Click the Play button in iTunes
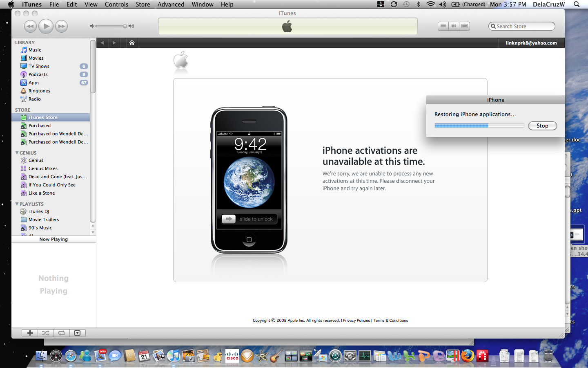The image size is (588, 368). (46, 26)
